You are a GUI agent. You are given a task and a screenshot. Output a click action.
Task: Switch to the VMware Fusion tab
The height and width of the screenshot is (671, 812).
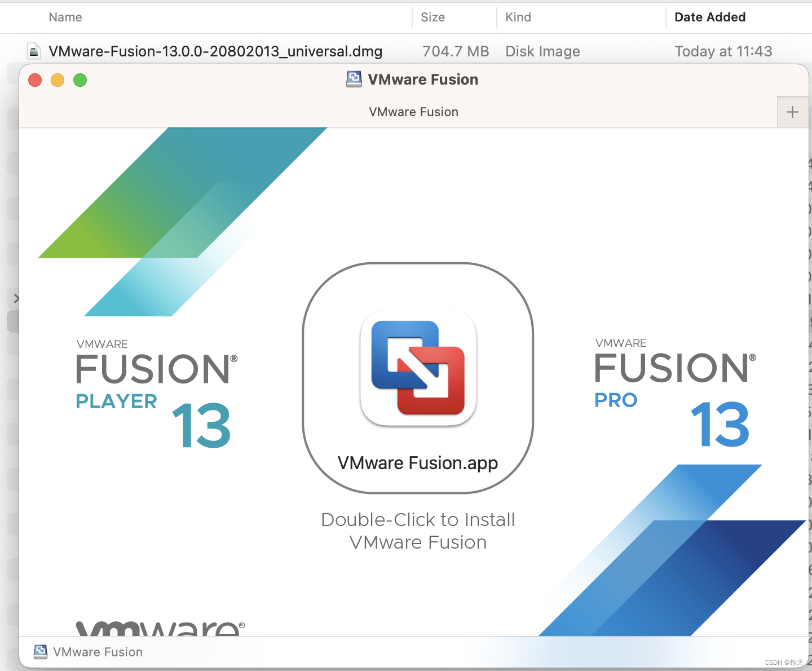tap(414, 112)
